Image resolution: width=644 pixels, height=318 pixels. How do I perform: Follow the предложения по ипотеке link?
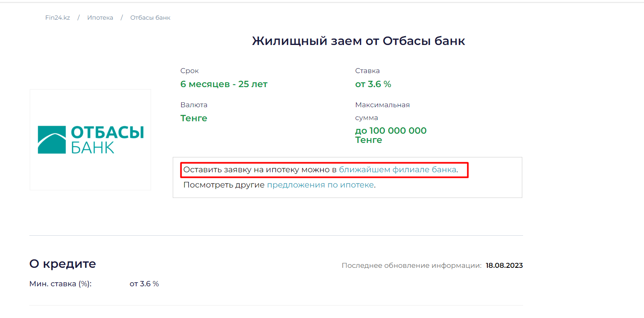[321, 185]
